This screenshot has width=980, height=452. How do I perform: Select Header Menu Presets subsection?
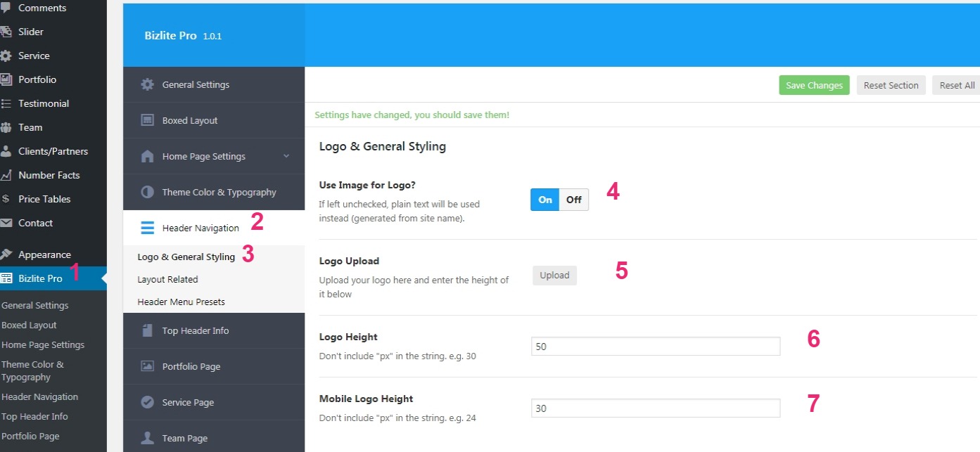pyautogui.click(x=181, y=302)
